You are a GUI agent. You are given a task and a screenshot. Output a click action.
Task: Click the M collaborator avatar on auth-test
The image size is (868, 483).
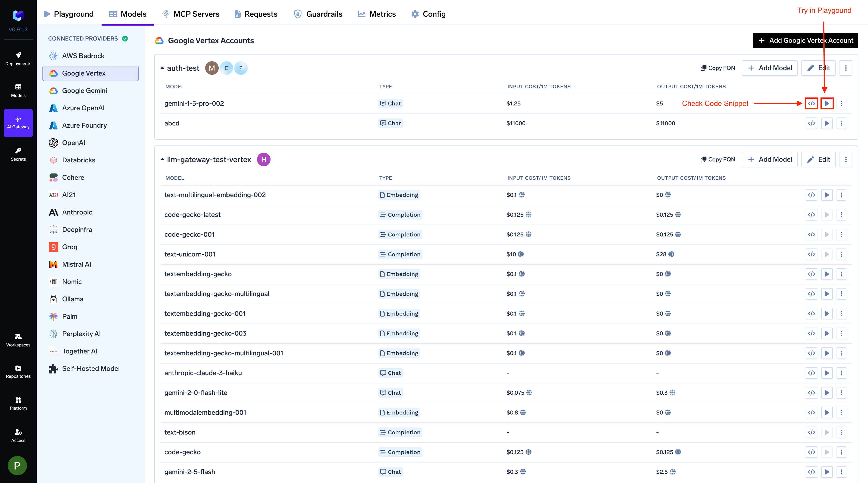(212, 68)
